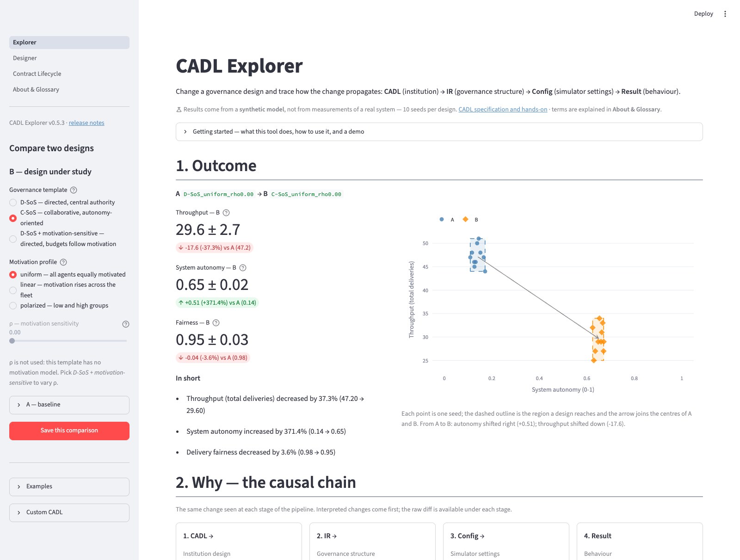Image resolution: width=740 pixels, height=560 pixels.
Task: Click the -17.6 (-37.3%) vs A throughput delta
Action: click(x=215, y=248)
